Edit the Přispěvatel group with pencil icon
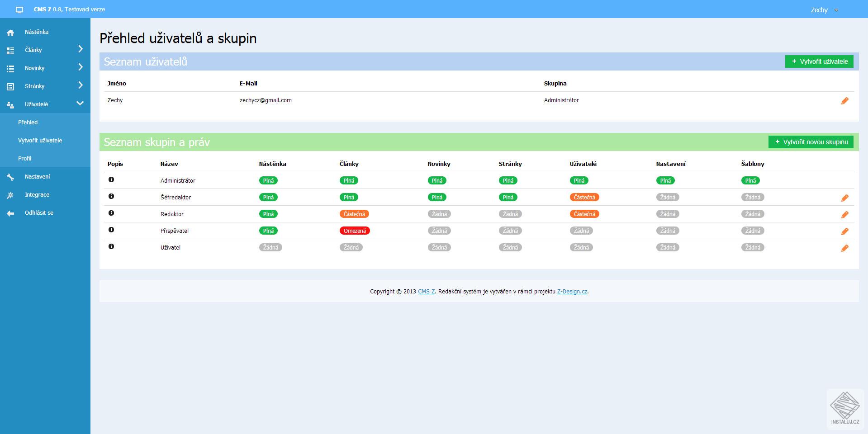Viewport: 868px width, 434px height. pos(844,231)
